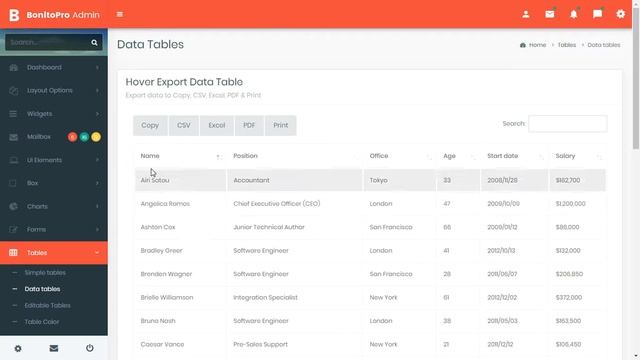Click the green Mailbox badge

[84, 137]
